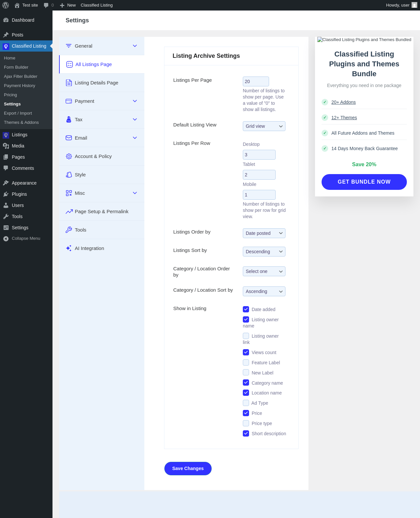420x518 pixels.
Task: Click the Collapse Menu arrow icon
Action: click(x=6, y=238)
